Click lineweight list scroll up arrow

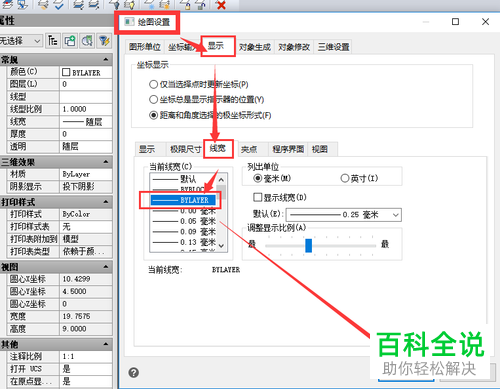[221, 180]
